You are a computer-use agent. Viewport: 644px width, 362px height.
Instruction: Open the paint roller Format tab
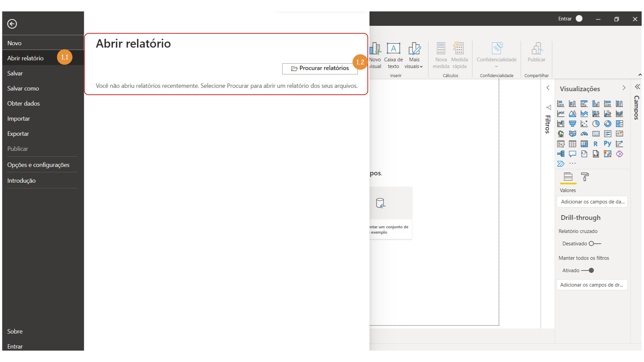[x=585, y=177]
